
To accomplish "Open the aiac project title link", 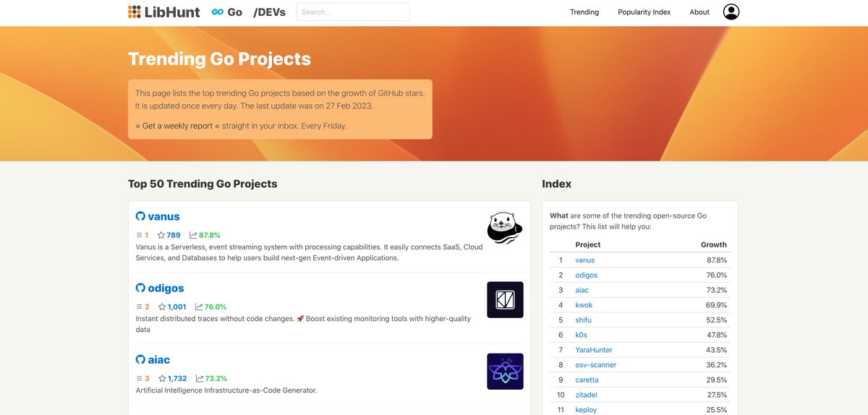I will click(159, 359).
